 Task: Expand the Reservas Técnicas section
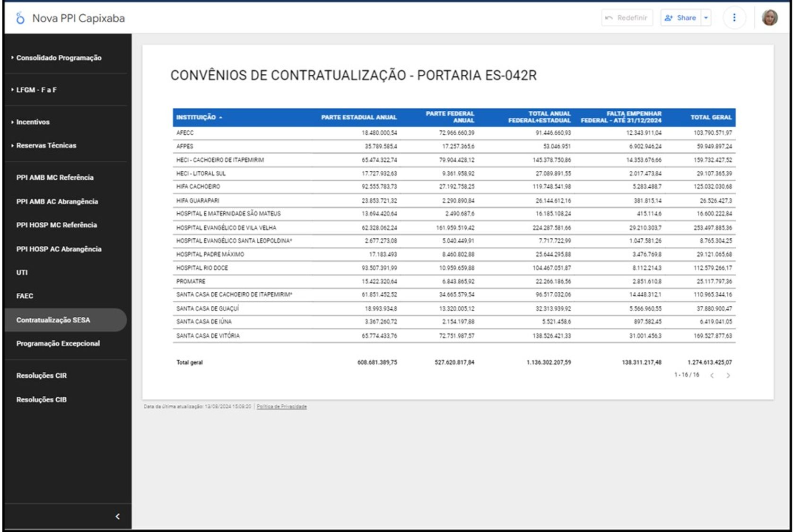click(46, 146)
